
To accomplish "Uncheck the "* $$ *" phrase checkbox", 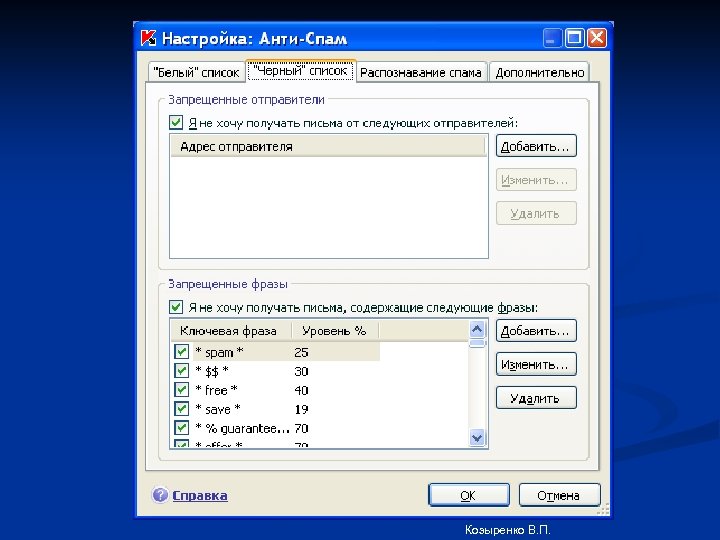I will click(x=181, y=371).
